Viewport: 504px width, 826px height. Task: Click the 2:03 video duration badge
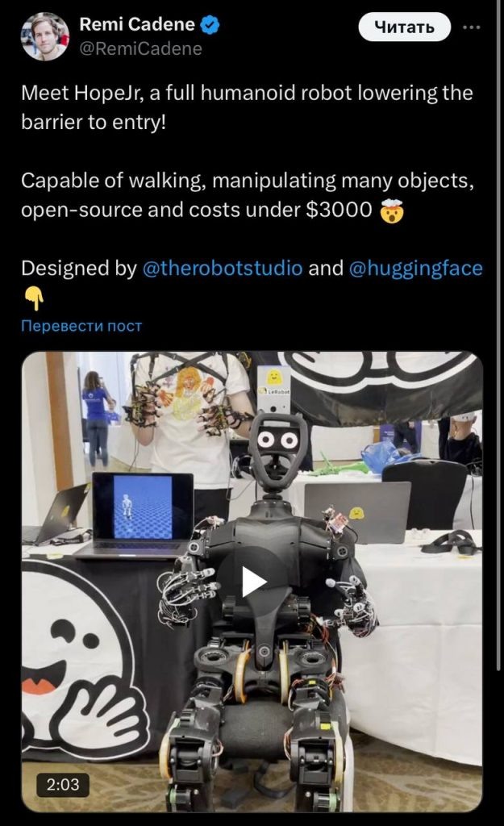[x=63, y=784]
